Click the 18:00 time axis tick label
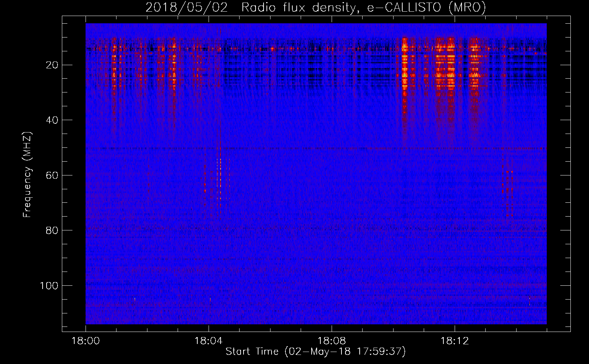The image size is (589, 364). click(x=86, y=341)
